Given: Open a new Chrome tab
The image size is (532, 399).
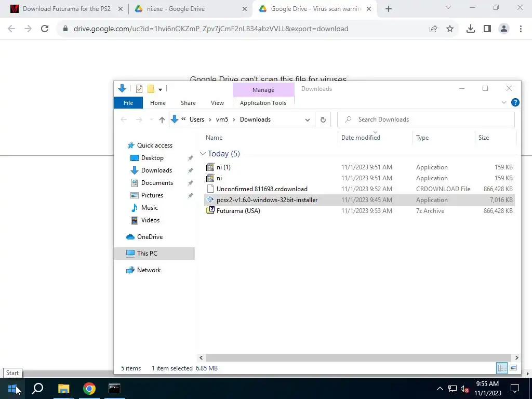Looking at the screenshot, I should 389,9.
